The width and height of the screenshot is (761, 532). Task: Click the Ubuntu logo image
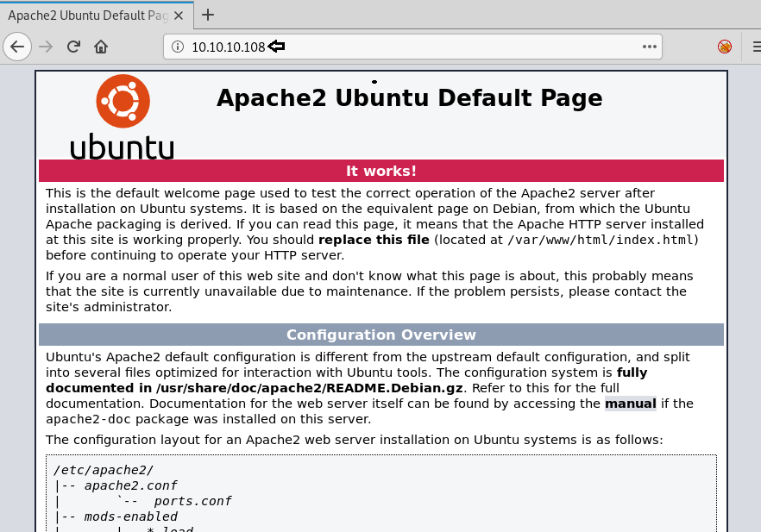[x=123, y=117]
